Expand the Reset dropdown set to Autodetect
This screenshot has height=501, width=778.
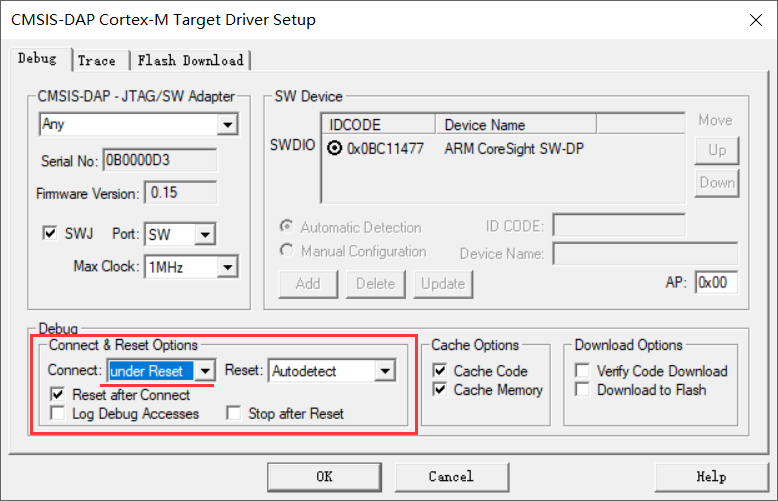tap(384, 371)
